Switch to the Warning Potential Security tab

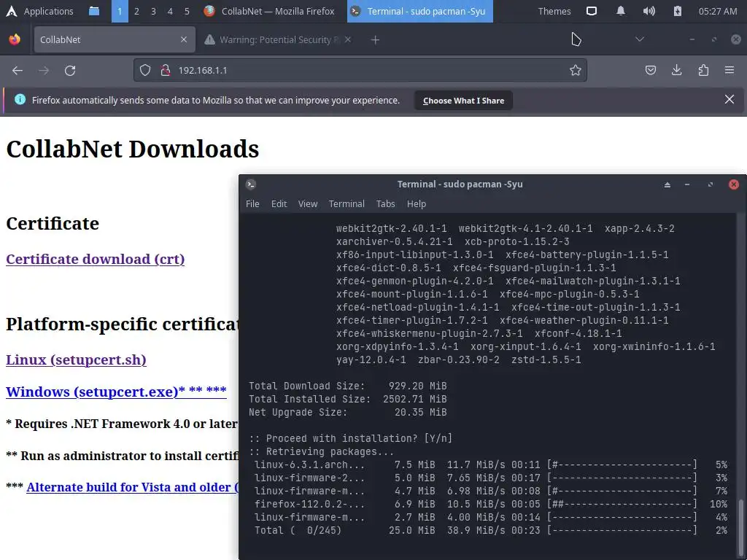(279, 39)
